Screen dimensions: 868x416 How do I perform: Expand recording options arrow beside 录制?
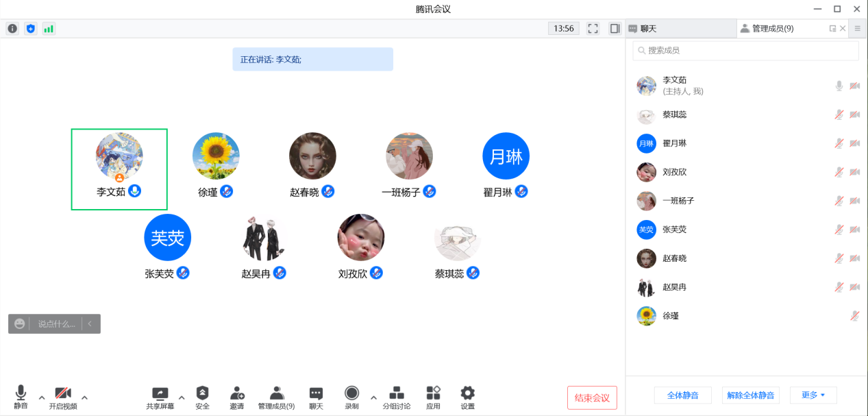373,397
